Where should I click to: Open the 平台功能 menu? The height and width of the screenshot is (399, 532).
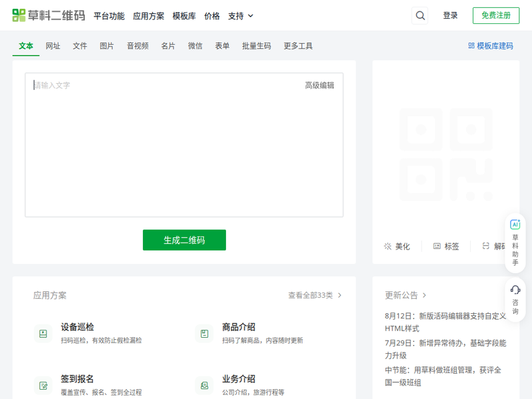(109, 16)
